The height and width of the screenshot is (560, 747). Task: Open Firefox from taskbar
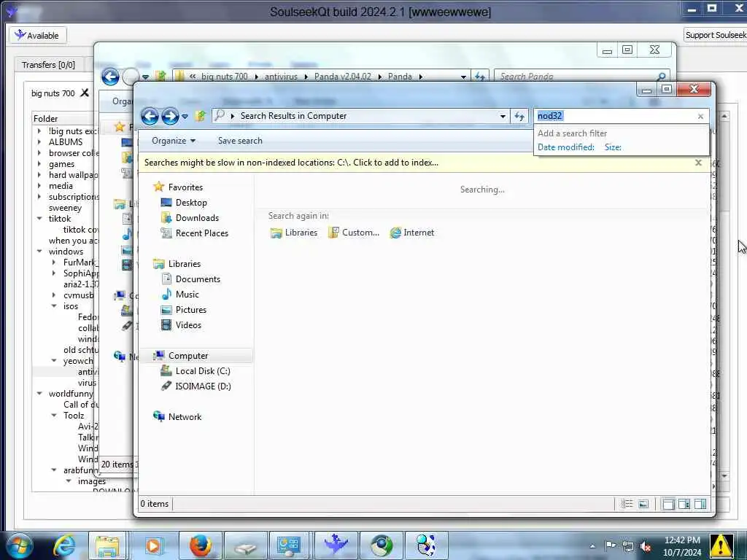200,545
